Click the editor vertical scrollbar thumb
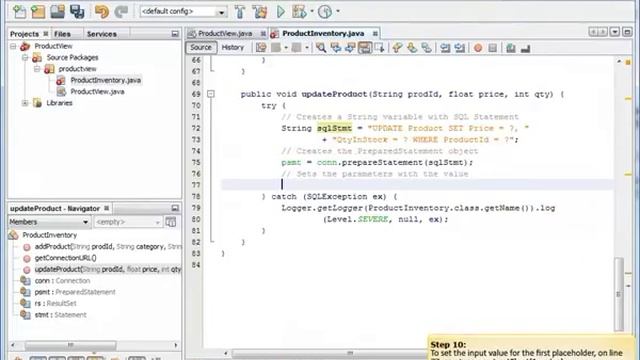The image size is (640, 360). (619, 294)
